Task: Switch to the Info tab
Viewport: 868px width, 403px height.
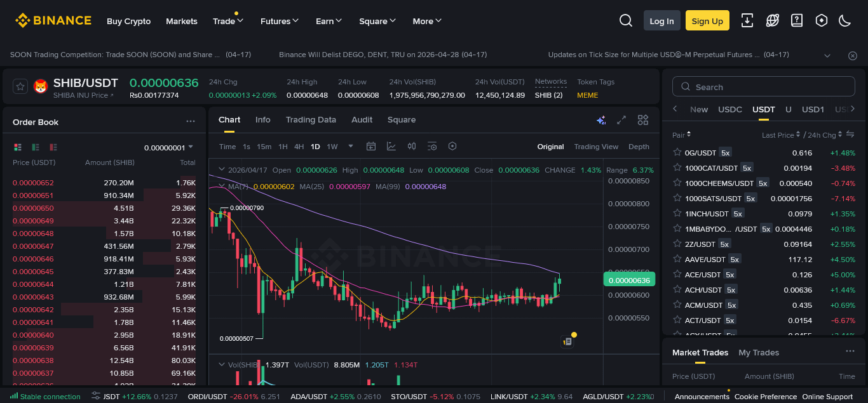Action: click(x=262, y=119)
